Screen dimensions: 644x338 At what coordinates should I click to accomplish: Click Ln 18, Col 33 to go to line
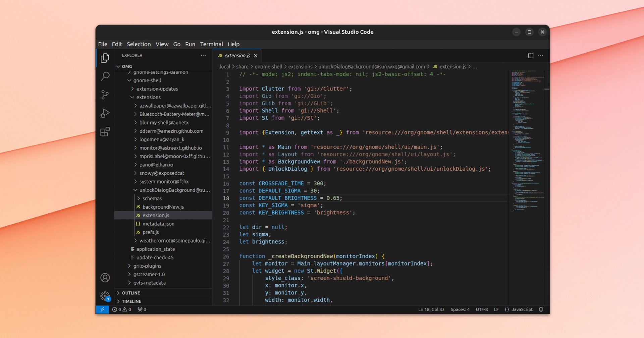431,309
